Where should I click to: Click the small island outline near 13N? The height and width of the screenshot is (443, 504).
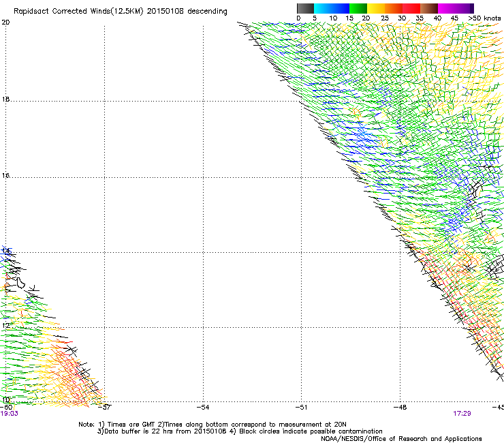click(21, 283)
